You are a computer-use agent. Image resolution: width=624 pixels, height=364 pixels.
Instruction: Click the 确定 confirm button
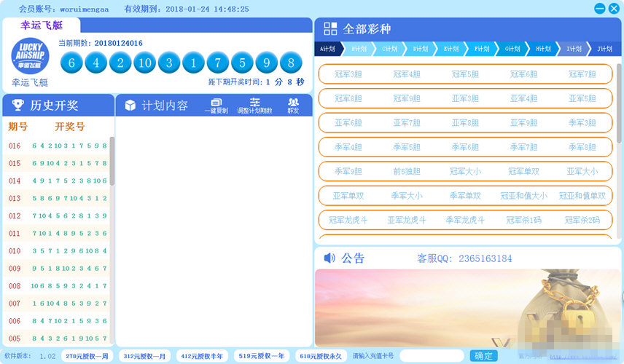(483, 356)
